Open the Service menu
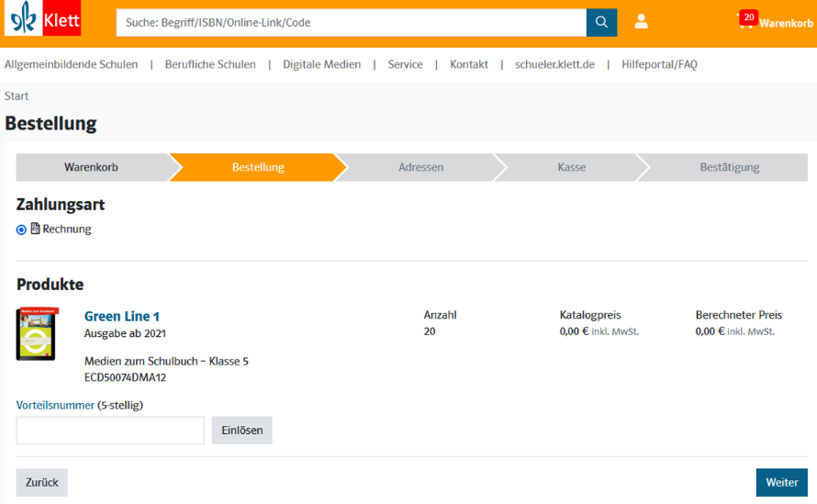This screenshot has width=817, height=504. pos(405,64)
